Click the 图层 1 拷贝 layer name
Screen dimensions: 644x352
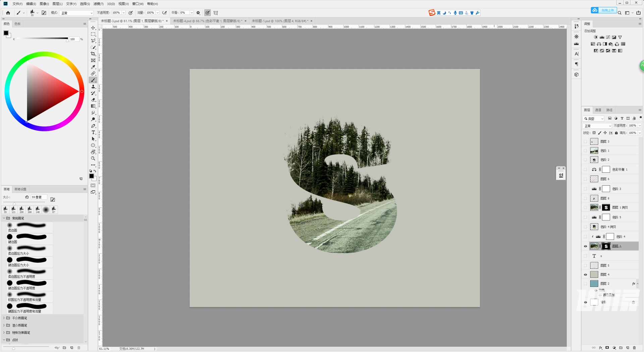pos(620,208)
